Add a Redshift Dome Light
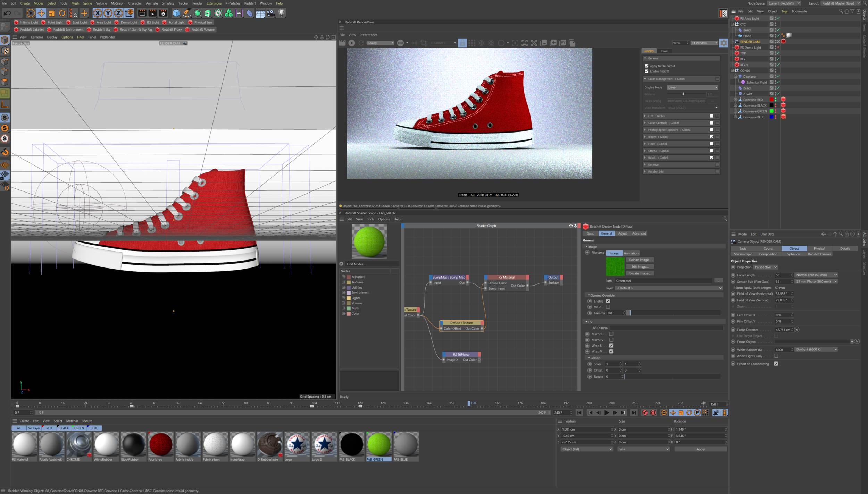The image size is (868, 494). point(126,22)
